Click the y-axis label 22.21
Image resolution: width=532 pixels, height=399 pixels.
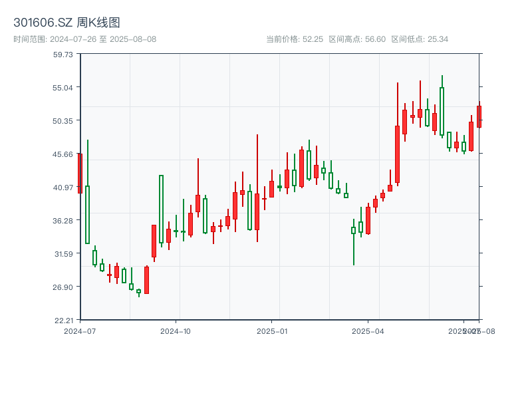63,321
